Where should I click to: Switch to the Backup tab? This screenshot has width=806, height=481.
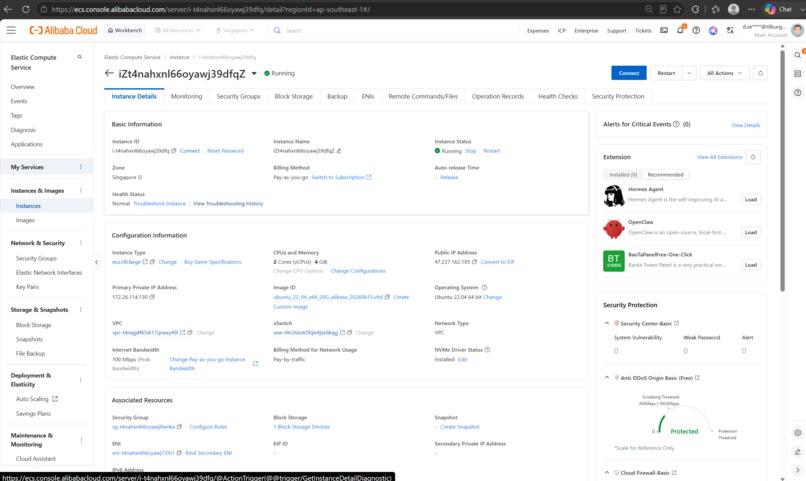(x=337, y=96)
